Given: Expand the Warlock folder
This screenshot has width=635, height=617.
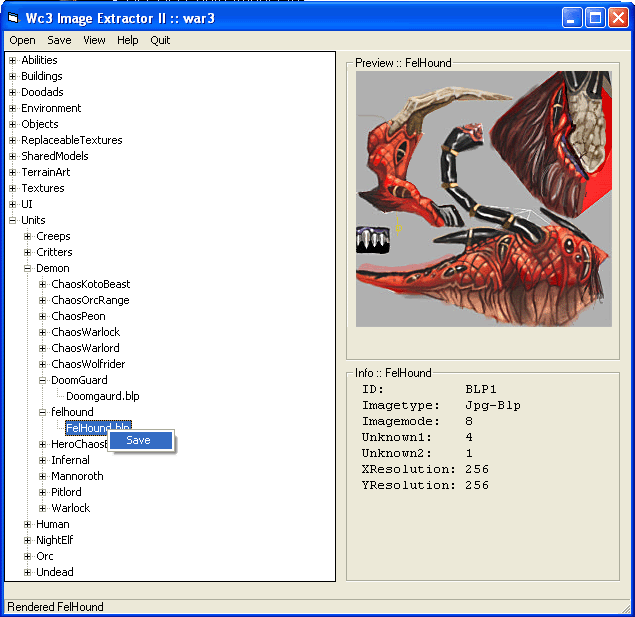Looking at the screenshot, I should [43, 508].
